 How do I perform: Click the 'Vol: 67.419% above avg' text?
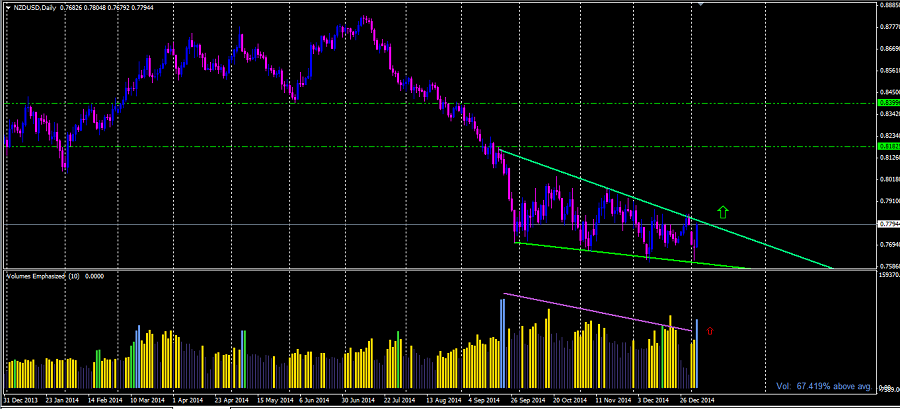coord(824,385)
